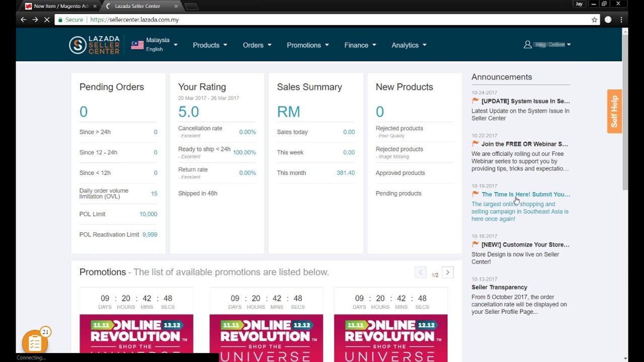Open the Customize Your Store announcement
The width and height of the screenshot is (644, 362).
tap(525, 244)
